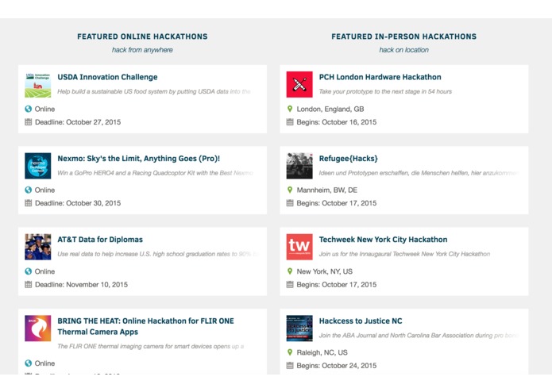The height and width of the screenshot is (392, 552).
Task: Click calendar icon in Techweek New York card
Action: pyautogui.click(x=290, y=284)
